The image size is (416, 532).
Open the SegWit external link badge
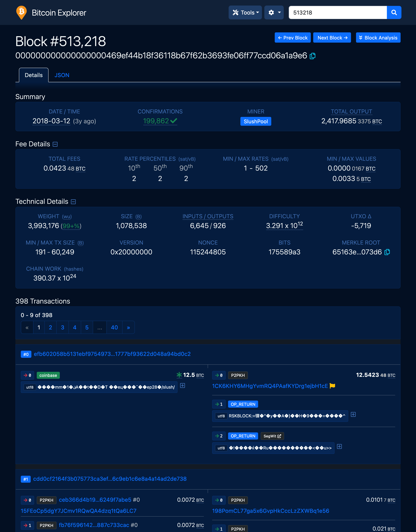pos(272,436)
